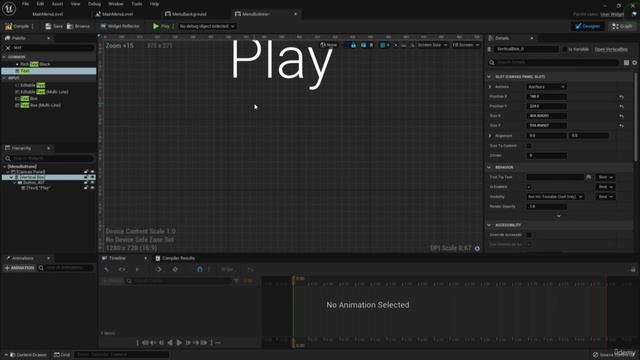Toggle visibility of Button in hierarchy
The height and width of the screenshot is (360, 640).
92,182
